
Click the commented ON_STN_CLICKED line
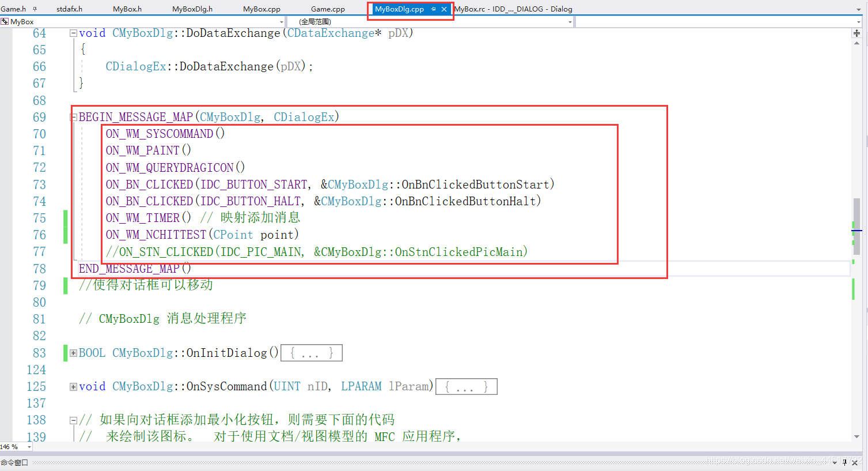tap(317, 252)
